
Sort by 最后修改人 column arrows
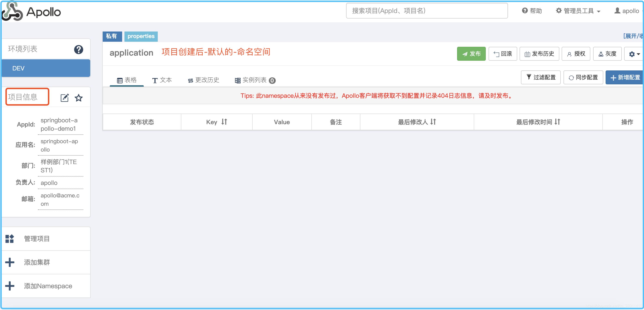click(433, 122)
